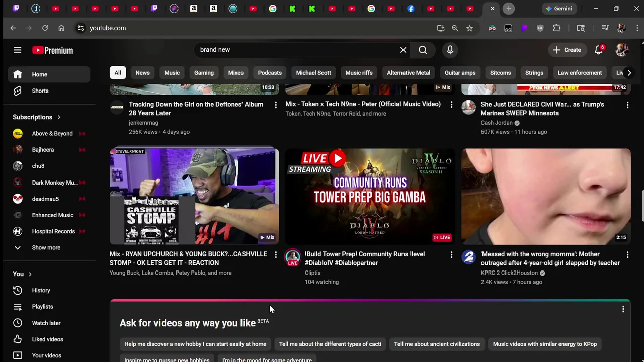Open Hospital Records channel
644x362 pixels.
point(49,231)
